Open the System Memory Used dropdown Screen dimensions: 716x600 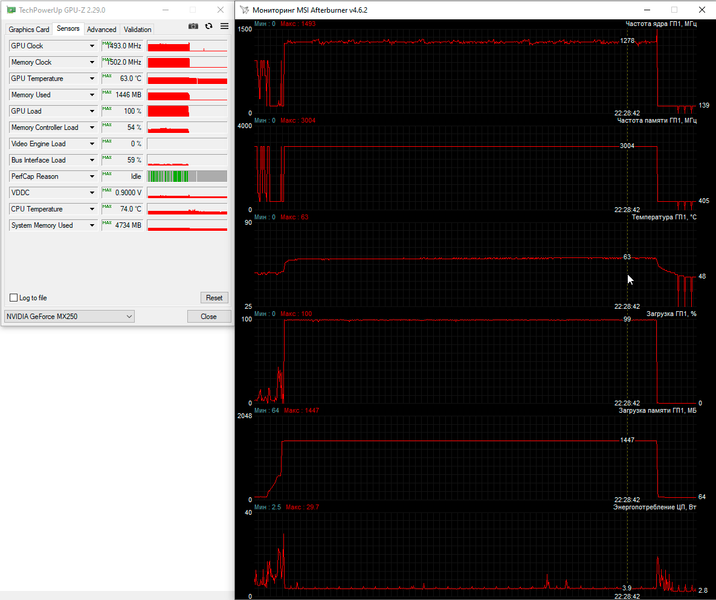pos(92,226)
